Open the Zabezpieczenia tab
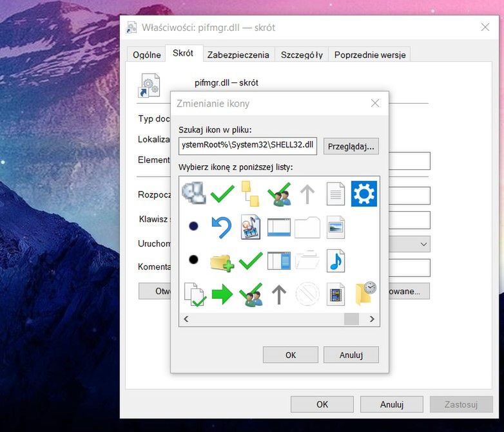 pos(238,55)
